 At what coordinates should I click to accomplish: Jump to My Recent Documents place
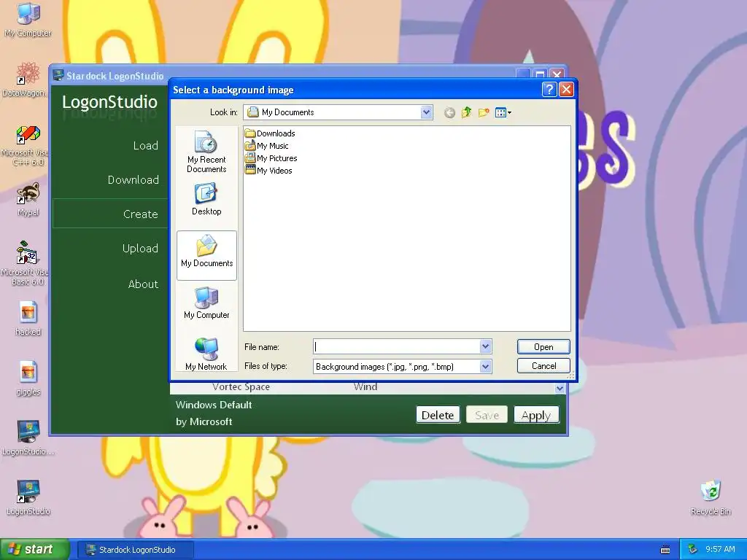coord(206,152)
